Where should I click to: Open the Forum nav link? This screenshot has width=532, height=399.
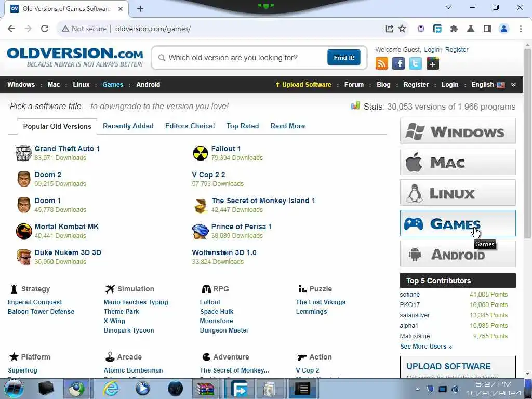(x=354, y=85)
